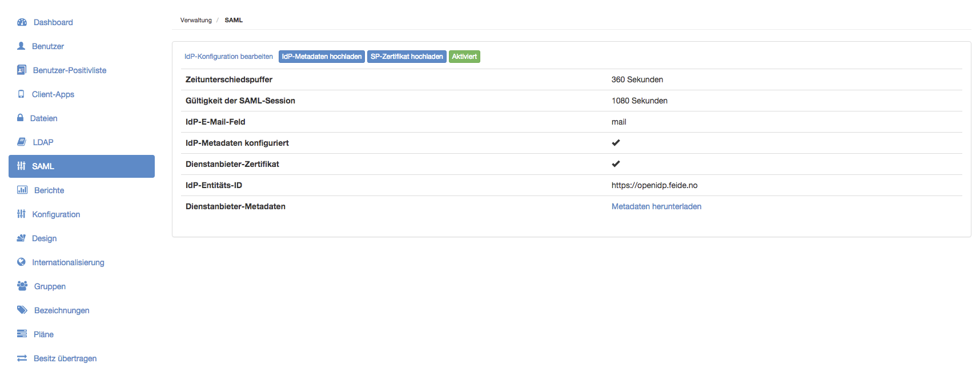Select the active SAML menu item

coord(82,166)
